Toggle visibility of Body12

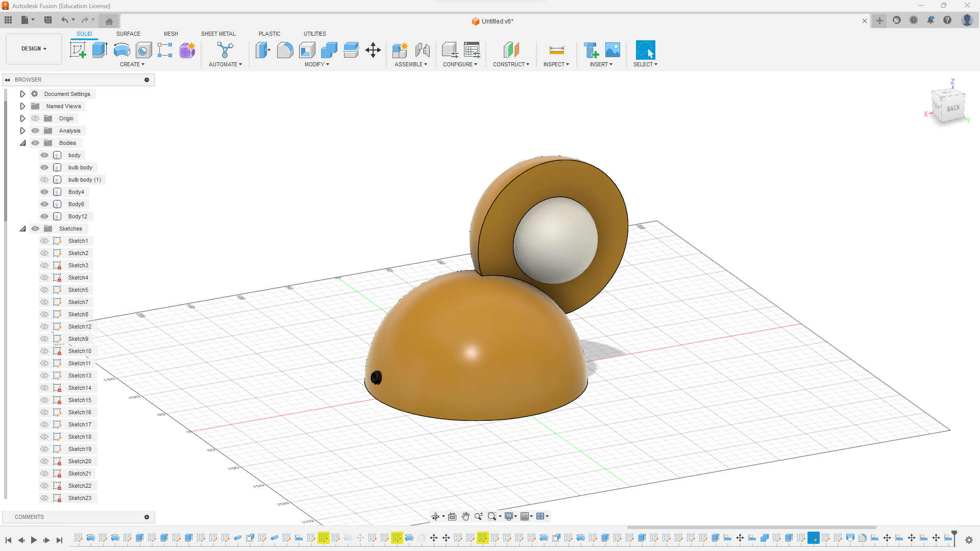(x=44, y=216)
